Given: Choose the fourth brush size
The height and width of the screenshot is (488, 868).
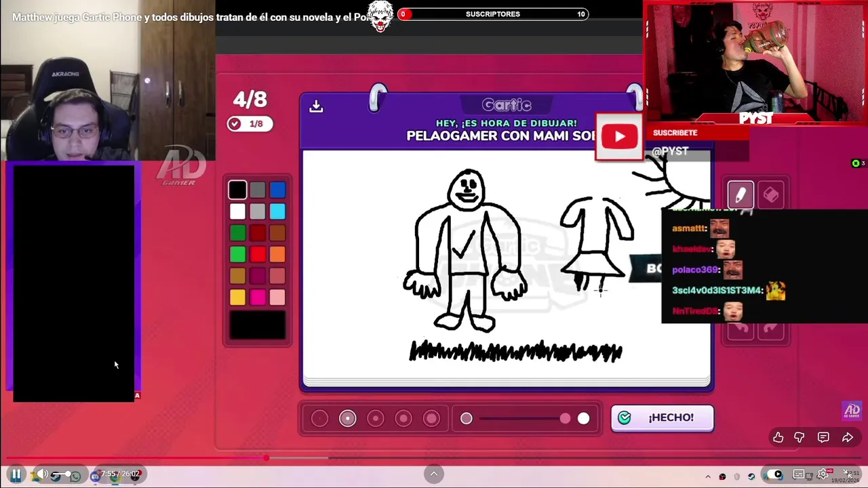Looking at the screenshot, I should coord(403,419).
